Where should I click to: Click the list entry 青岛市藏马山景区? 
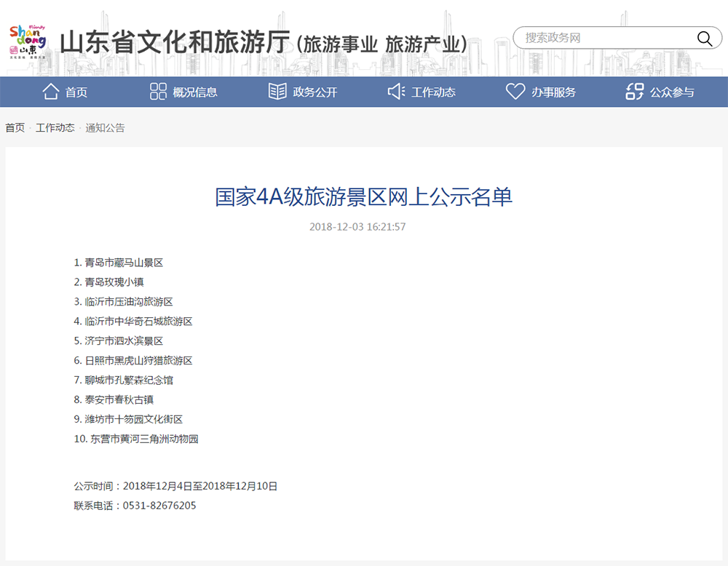124,263
